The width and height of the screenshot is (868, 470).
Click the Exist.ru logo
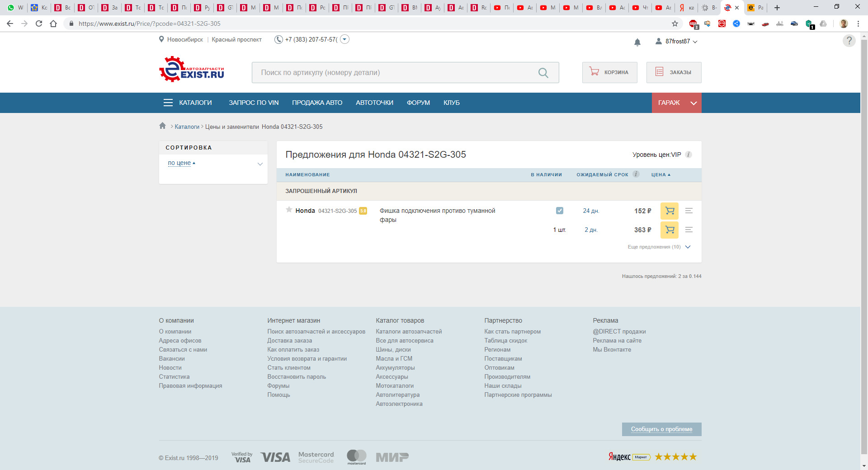(x=192, y=69)
